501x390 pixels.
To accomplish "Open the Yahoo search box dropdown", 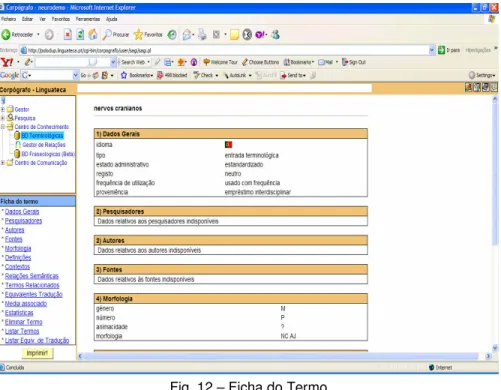I will (113, 62).
